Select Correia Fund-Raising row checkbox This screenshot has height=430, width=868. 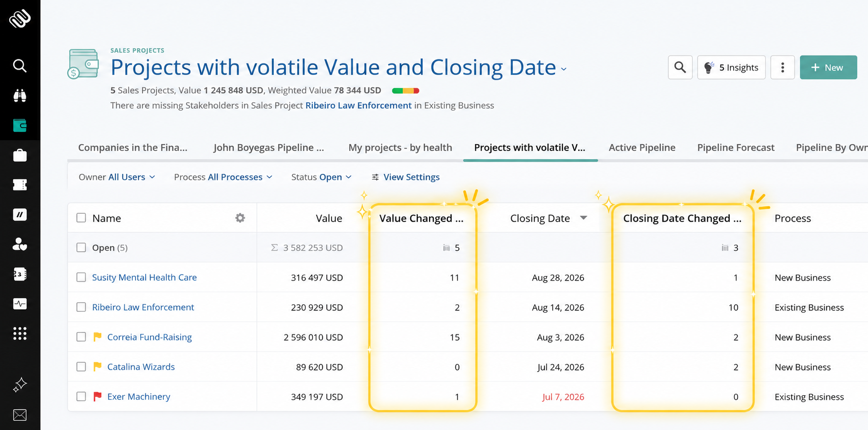81,337
